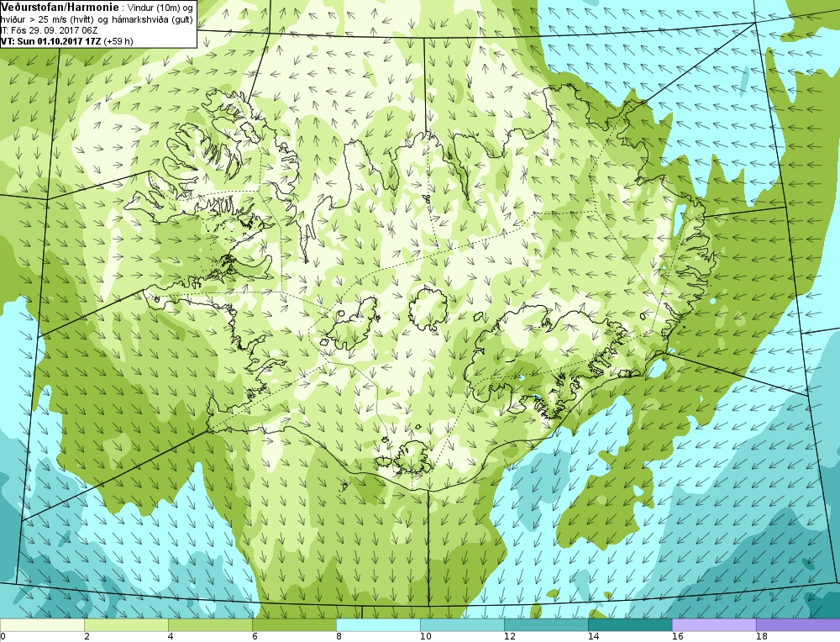Click the legend scale label '12'
Image resolution: width=840 pixels, height=642 pixels.
coord(510,637)
